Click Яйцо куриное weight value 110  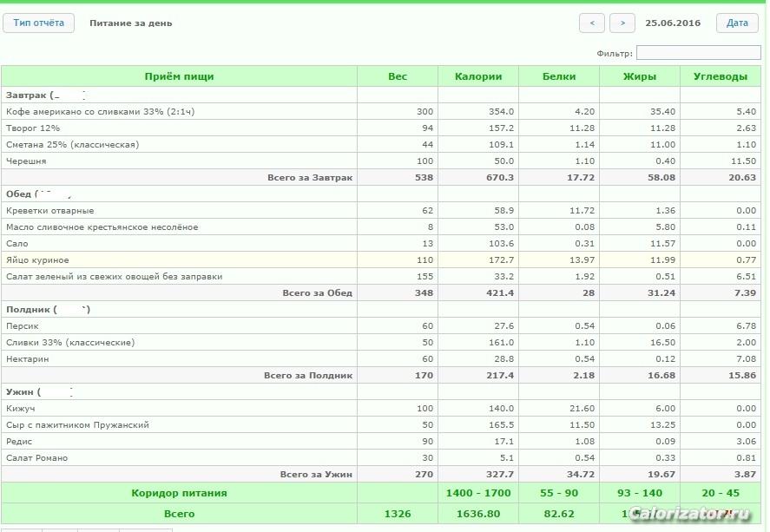(424, 260)
